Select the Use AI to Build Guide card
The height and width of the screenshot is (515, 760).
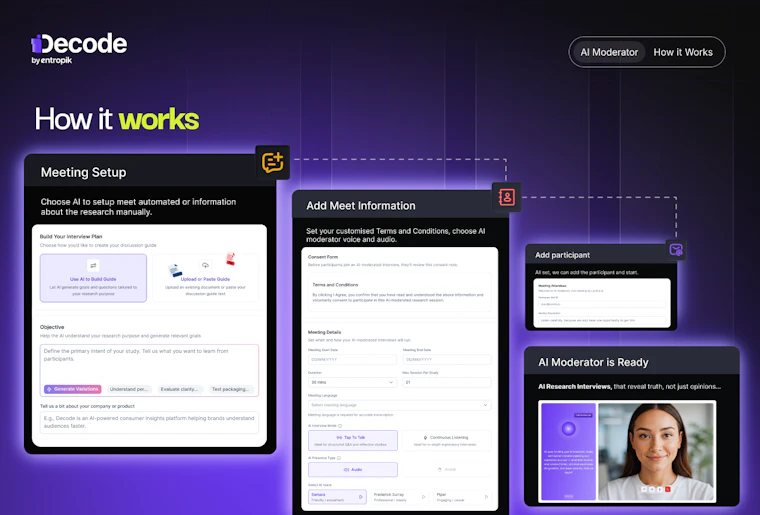pyautogui.click(x=93, y=278)
